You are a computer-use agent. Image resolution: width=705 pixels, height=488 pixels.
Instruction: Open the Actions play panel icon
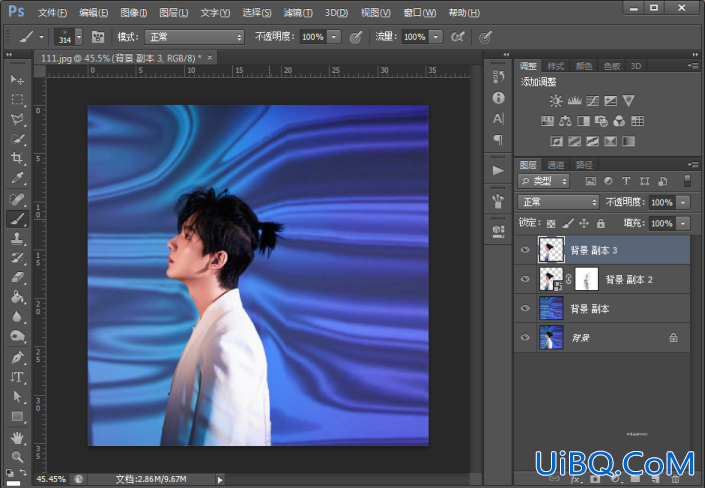[x=498, y=170]
